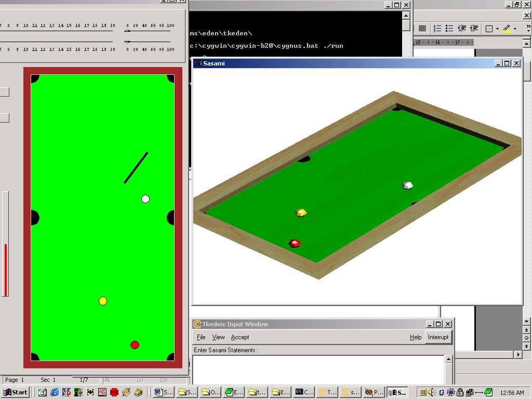Viewport: 532px width, 399px height.
Task: Open the Accept menu in Tkeden
Action: coord(240,337)
